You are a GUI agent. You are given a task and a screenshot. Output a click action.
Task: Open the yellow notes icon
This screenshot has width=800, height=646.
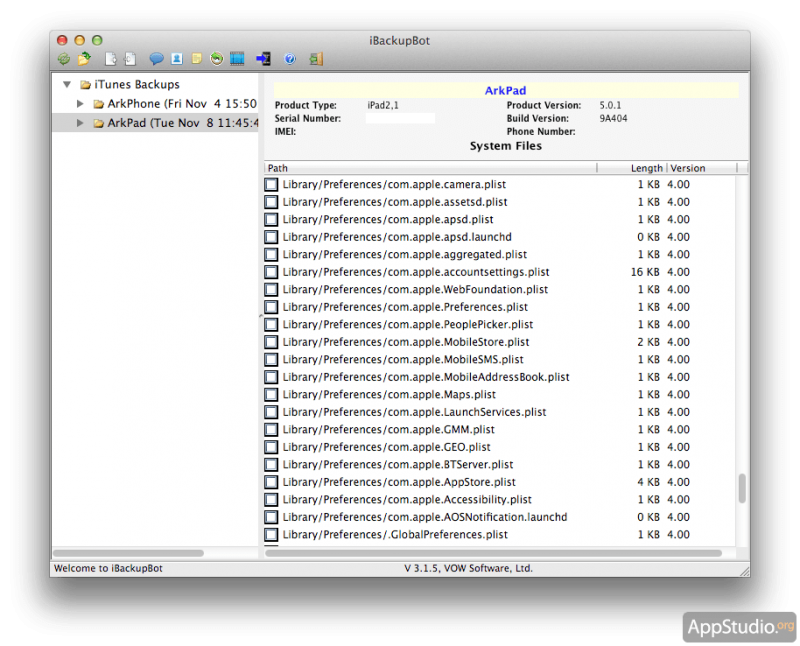coord(196,59)
